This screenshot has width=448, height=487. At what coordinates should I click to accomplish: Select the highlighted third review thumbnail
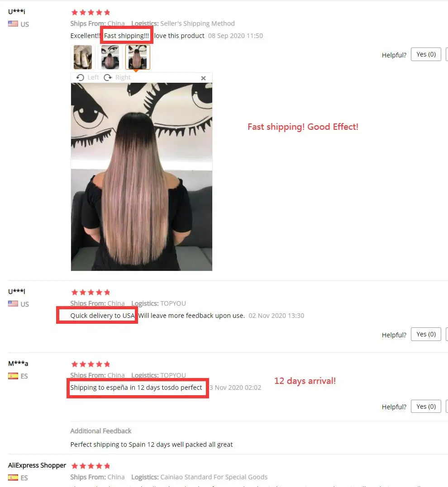tap(138, 57)
